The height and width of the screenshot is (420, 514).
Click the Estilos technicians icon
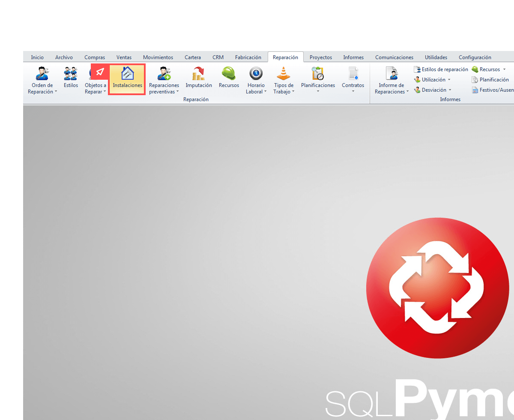pyautogui.click(x=71, y=74)
